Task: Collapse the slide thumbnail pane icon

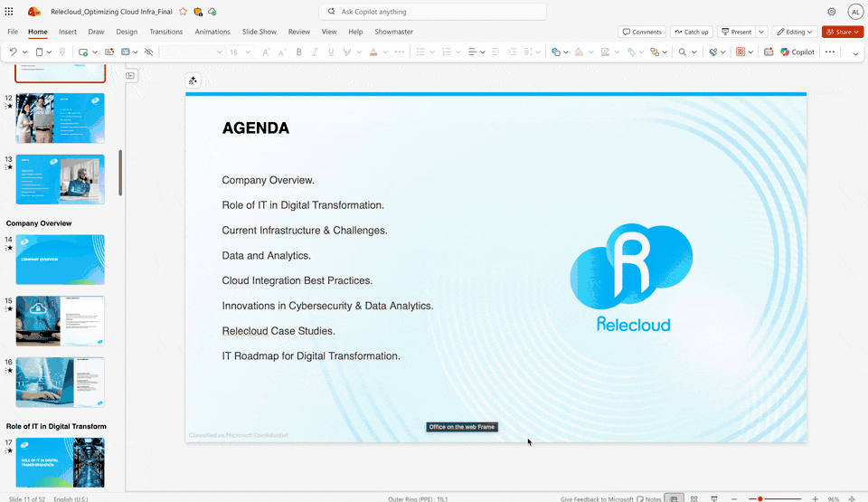Action: click(x=130, y=75)
